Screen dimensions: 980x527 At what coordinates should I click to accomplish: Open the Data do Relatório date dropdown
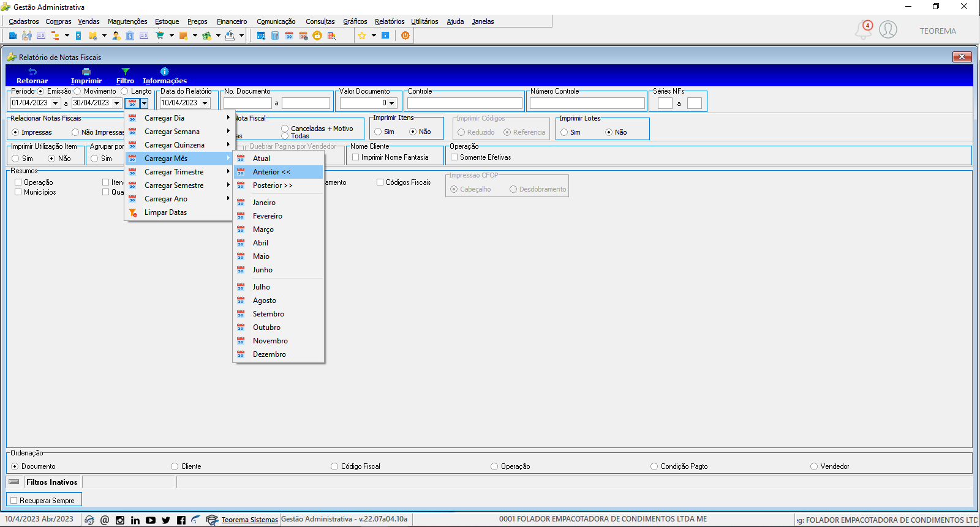pyautogui.click(x=205, y=103)
